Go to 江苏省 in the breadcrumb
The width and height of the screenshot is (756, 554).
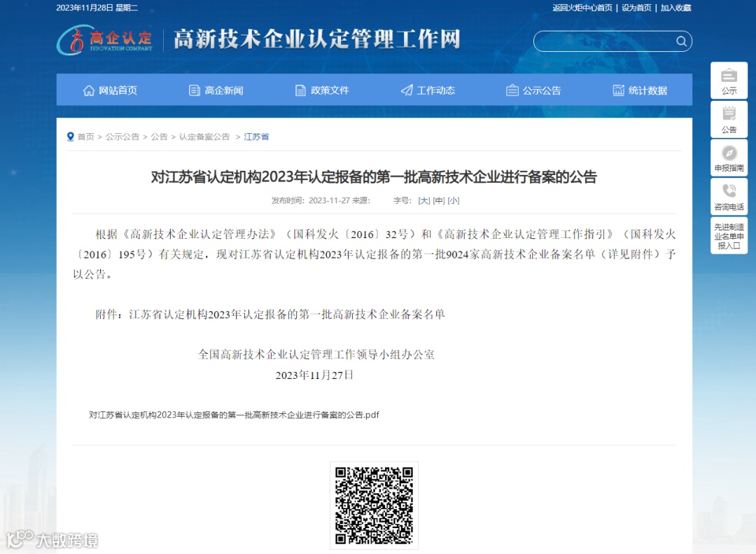pyautogui.click(x=256, y=137)
